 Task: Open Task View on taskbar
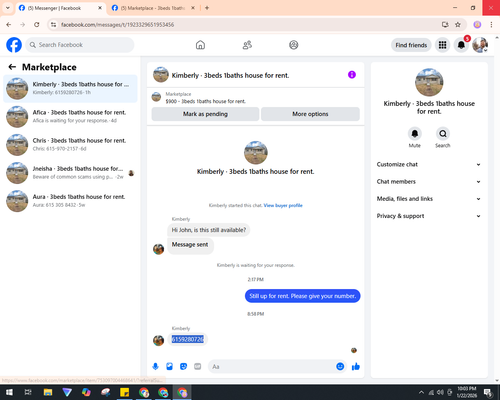[28, 392]
